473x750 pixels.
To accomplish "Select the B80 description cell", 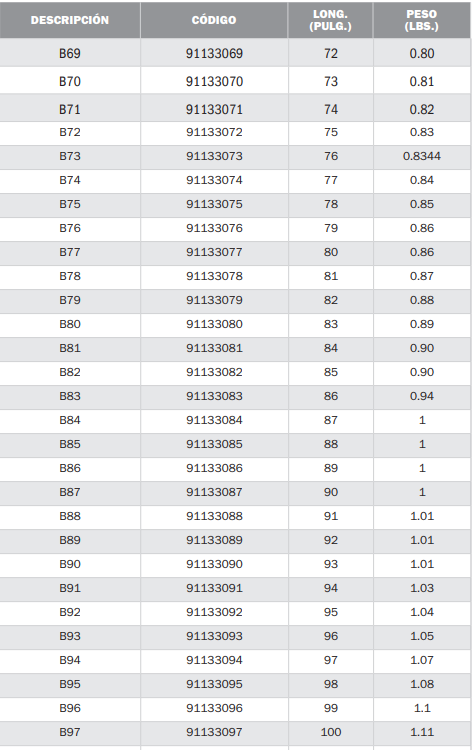I will pyautogui.click(x=70, y=324).
